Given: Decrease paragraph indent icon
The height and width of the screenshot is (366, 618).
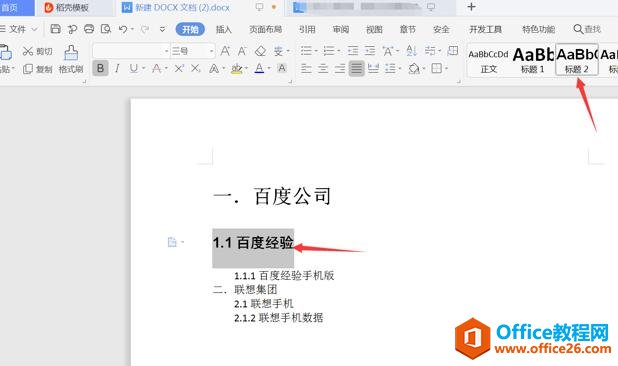Looking at the screenshot, I should pos(353,51).
